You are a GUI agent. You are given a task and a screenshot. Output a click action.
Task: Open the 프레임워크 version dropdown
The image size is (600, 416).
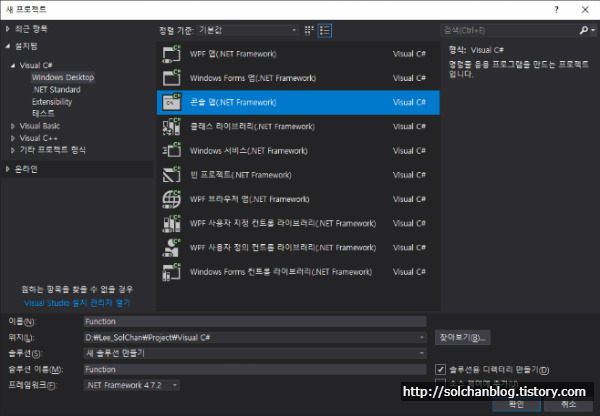(132, 385)
